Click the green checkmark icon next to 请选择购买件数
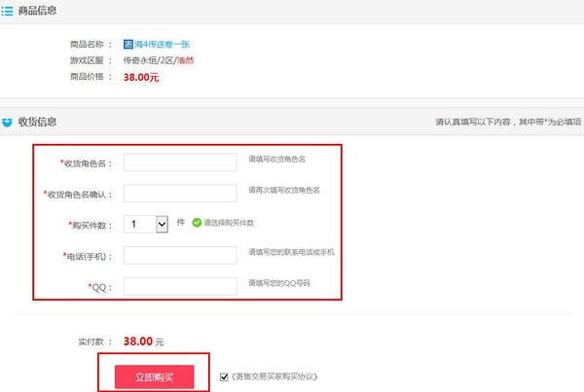Screen dimensions: 584x392 (x=197, y=223)
